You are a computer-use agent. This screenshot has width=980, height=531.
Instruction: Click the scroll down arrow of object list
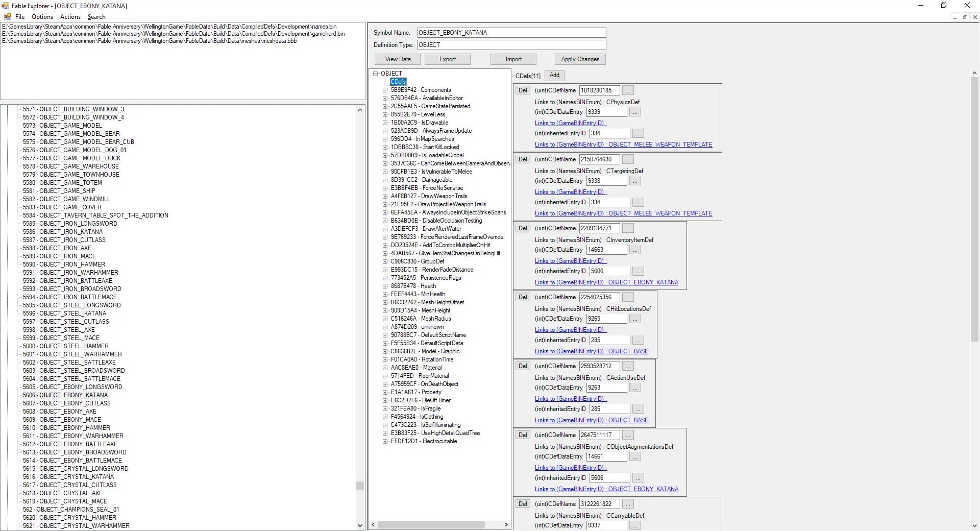pyautogui.click(x=360, y=525)
